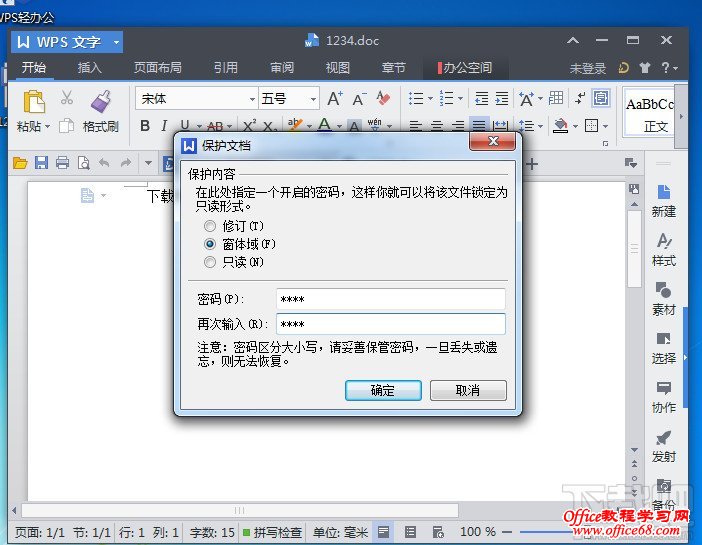The image size is (702, 545).
Task: Click the new tab plus icon
Action: (532, 164)
